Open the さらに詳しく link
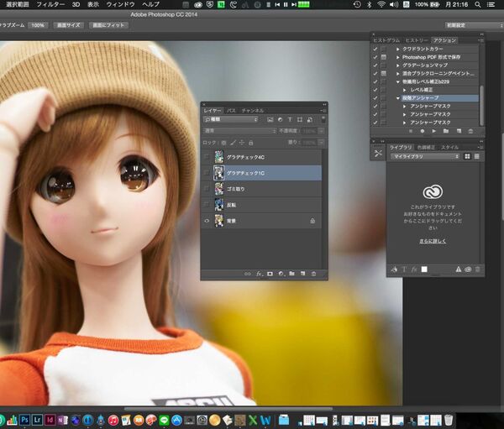The image size is (504, 429). 433,241
